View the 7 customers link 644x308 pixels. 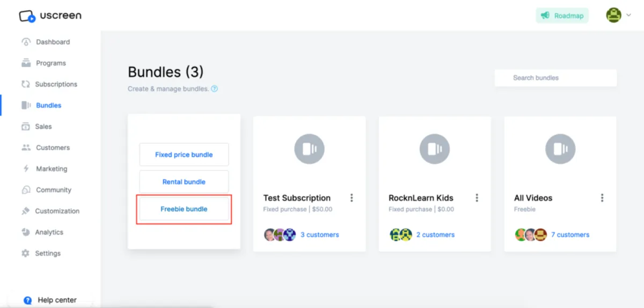570,234
